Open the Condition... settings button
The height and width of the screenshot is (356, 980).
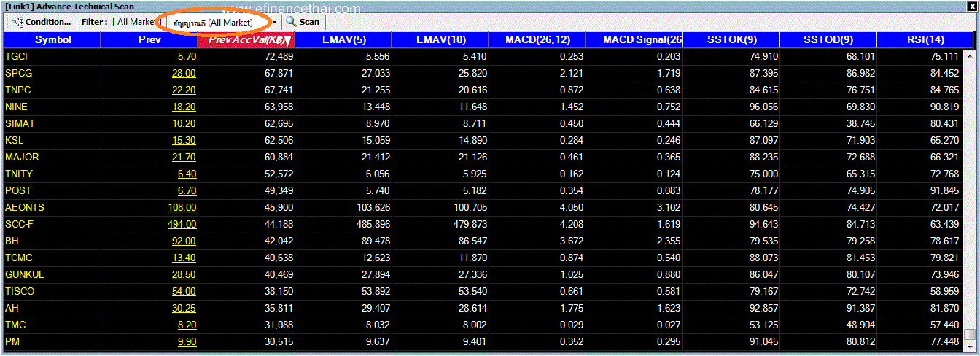point(42,22)
